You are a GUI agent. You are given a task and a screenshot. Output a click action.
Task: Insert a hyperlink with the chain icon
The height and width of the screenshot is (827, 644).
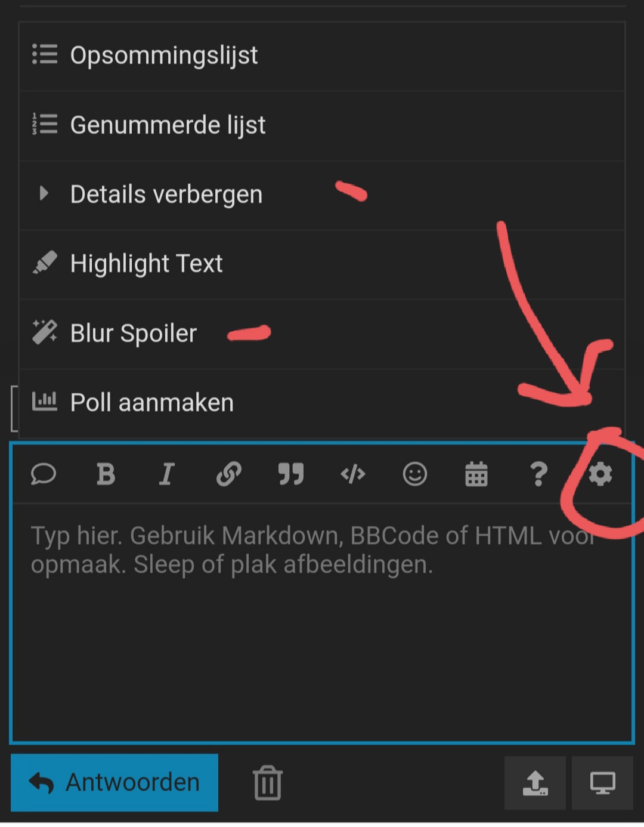coord(229,474)
